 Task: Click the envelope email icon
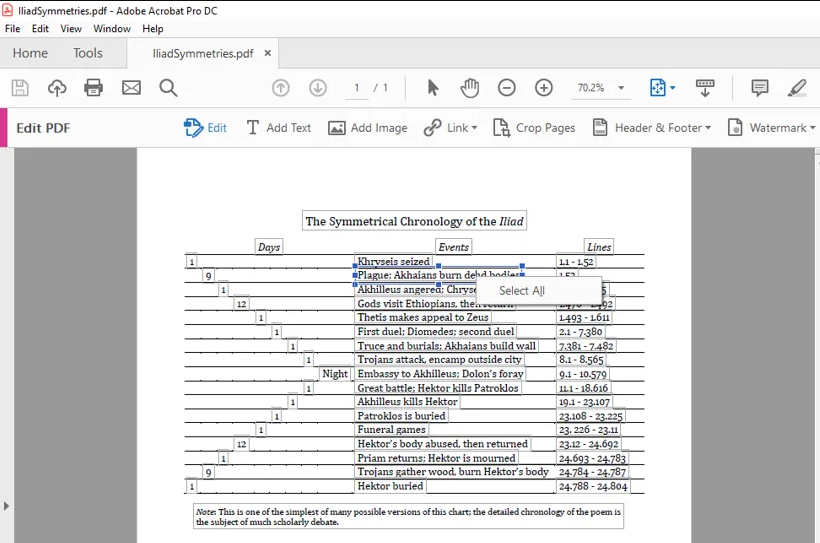(131, 87)
